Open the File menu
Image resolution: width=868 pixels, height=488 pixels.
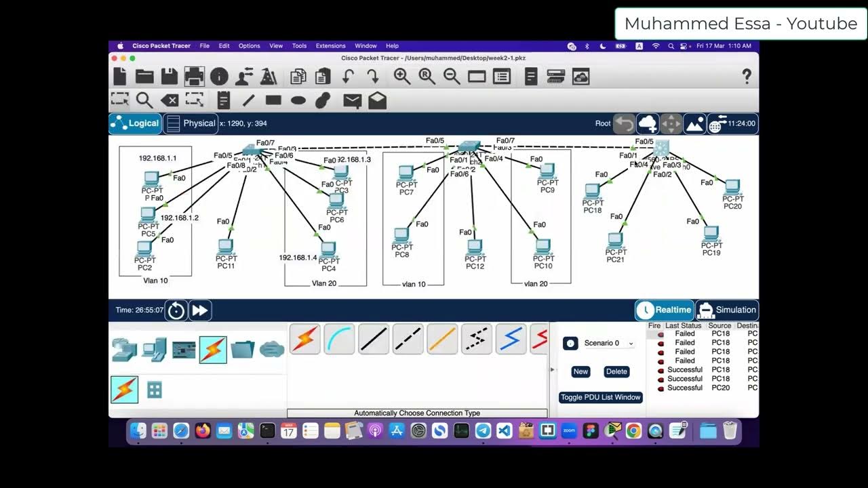coord(204,46)
